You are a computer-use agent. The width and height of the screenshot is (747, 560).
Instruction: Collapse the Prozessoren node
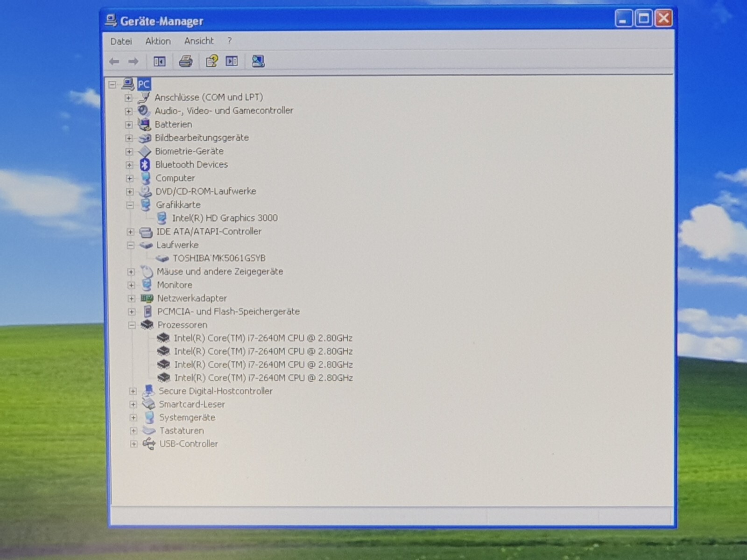click(132, 325)
